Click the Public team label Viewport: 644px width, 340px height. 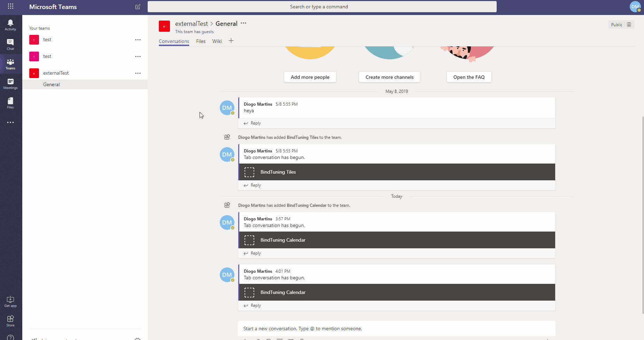click(616, 25)
